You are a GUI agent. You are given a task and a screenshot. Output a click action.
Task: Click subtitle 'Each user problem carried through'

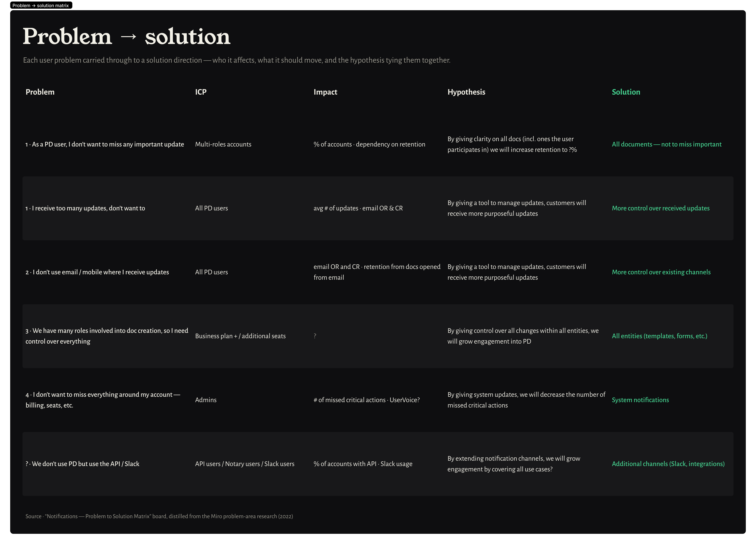237,60
